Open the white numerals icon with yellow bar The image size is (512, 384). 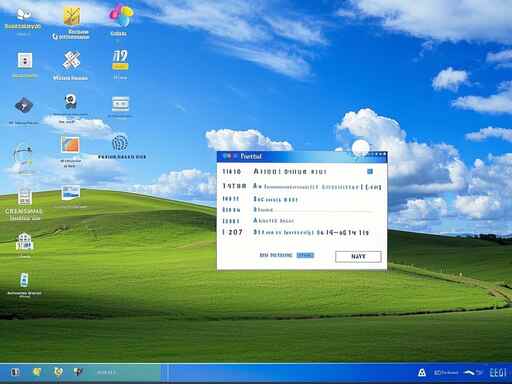[x=120, y=60]
